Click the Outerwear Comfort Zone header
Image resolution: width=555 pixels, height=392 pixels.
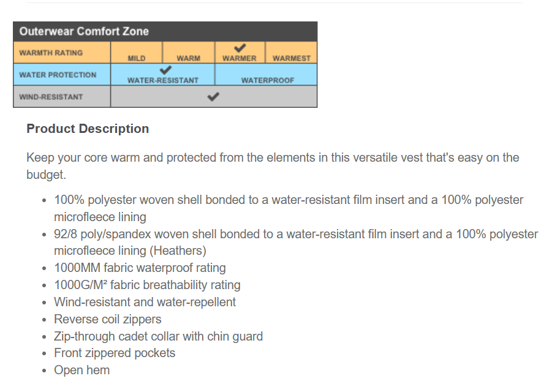[x=84, y=31]
